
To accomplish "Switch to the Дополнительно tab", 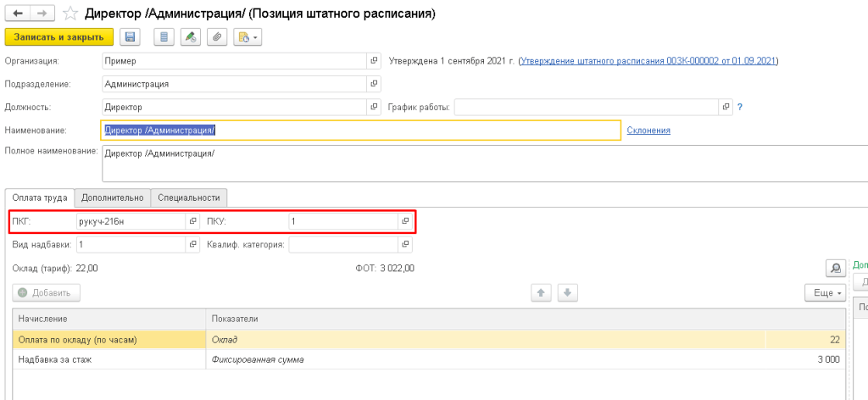I will pos(113,197).
